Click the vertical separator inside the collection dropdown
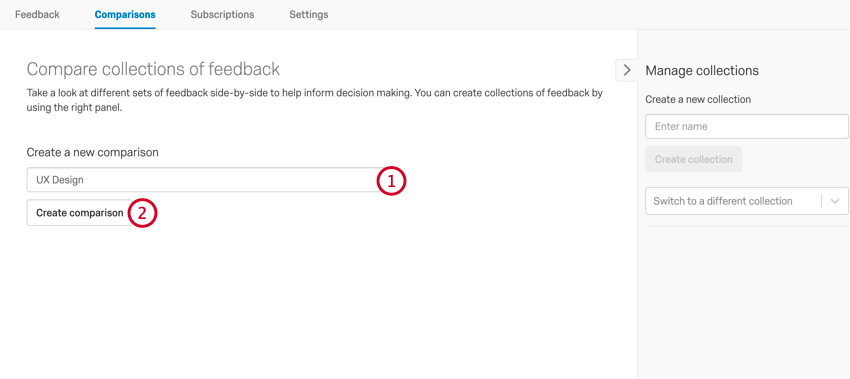Screen dimensions: 850x379 click(x=822, y=201)
